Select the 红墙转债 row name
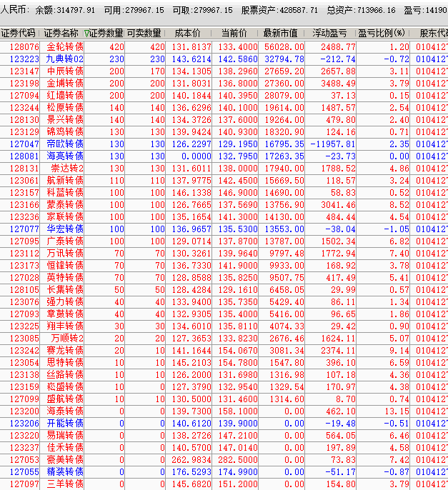448x490 pixels. [65, 96]
